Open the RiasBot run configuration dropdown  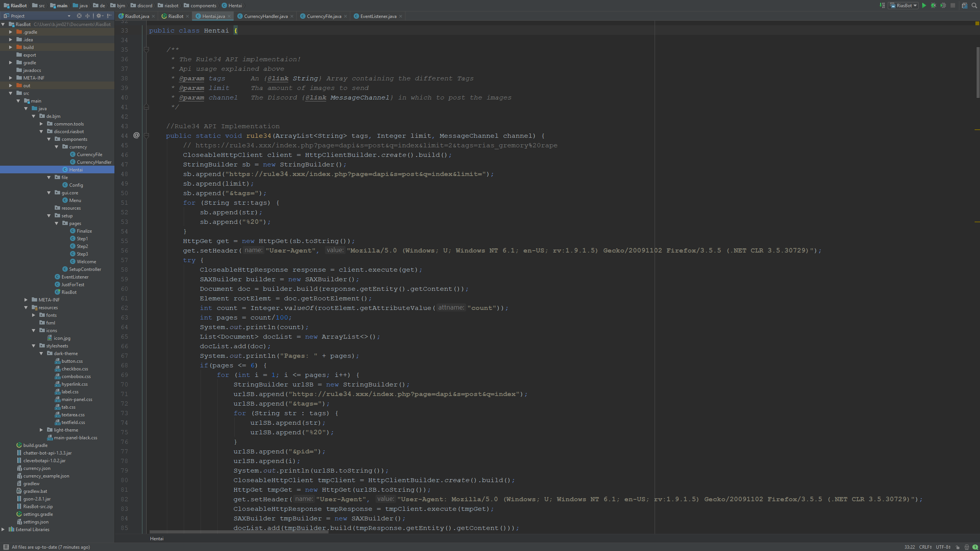[904, 5]
